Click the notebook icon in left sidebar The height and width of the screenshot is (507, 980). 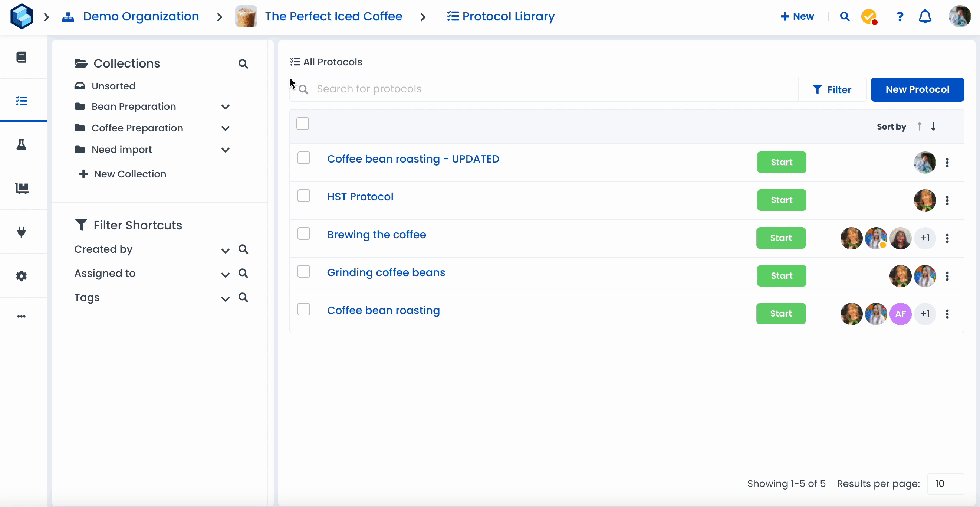point(21,57)
